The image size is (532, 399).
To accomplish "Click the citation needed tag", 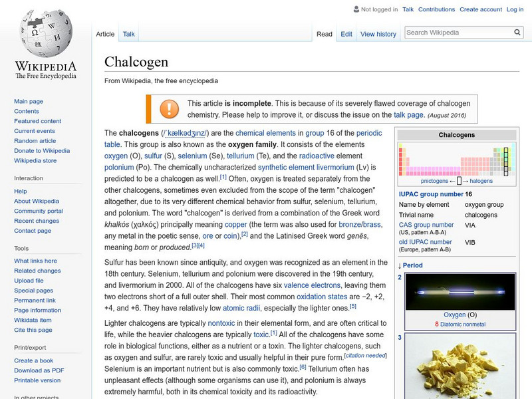I will (365, 356).
